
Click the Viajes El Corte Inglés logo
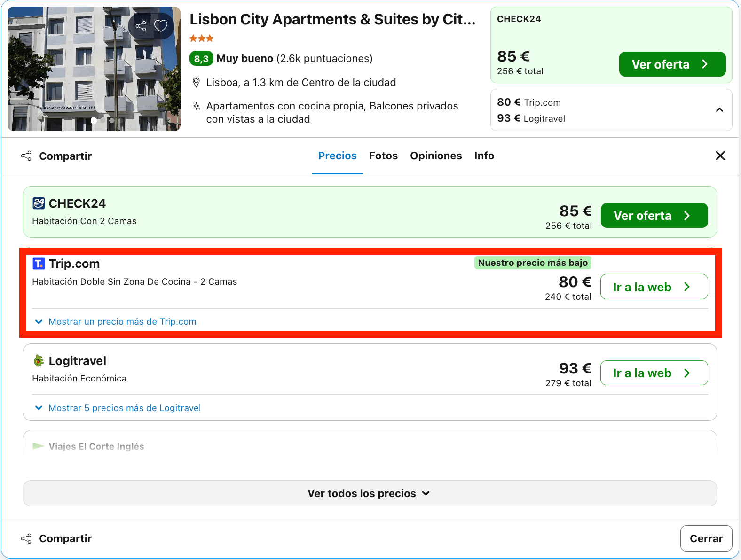[39, 446]
